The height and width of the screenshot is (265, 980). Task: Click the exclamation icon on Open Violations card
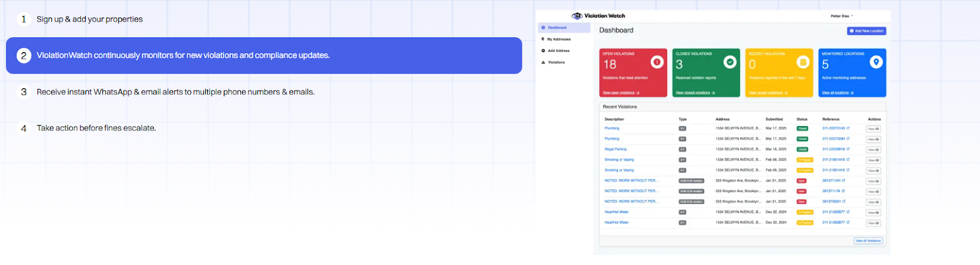657,62
